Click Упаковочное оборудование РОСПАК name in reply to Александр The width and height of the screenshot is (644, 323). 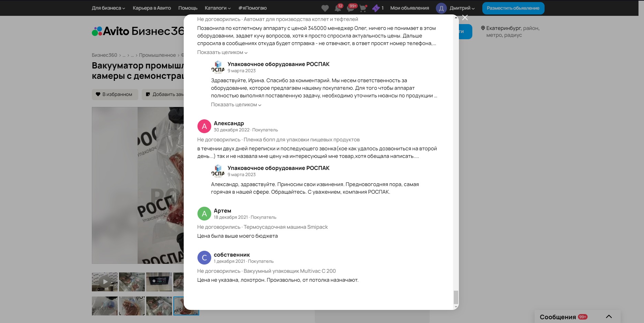click(278, 168)
